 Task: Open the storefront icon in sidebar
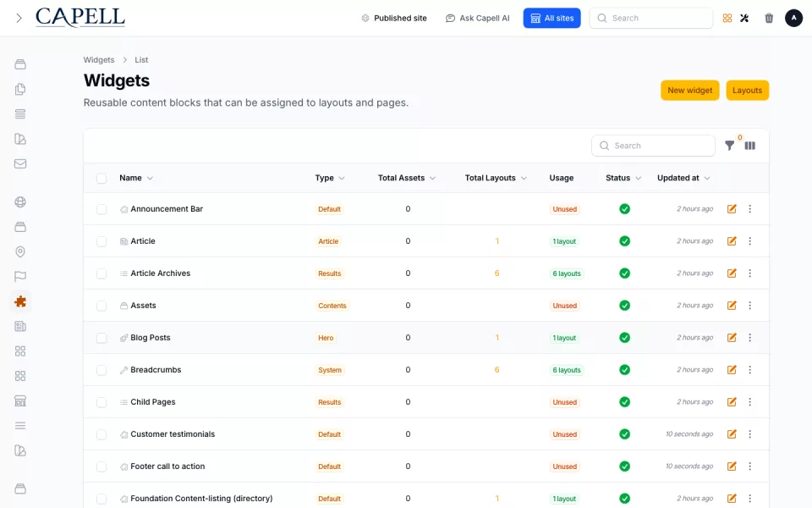(20, 401)
